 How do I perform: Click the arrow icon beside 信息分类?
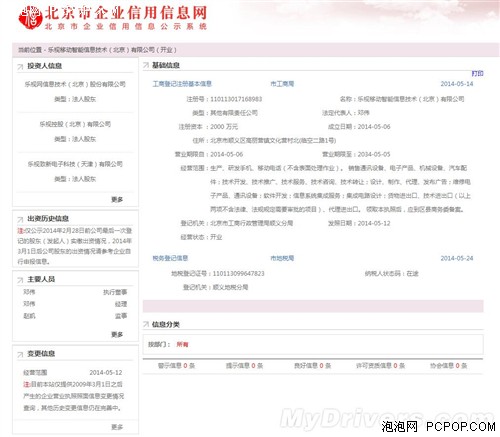[146, 324]
